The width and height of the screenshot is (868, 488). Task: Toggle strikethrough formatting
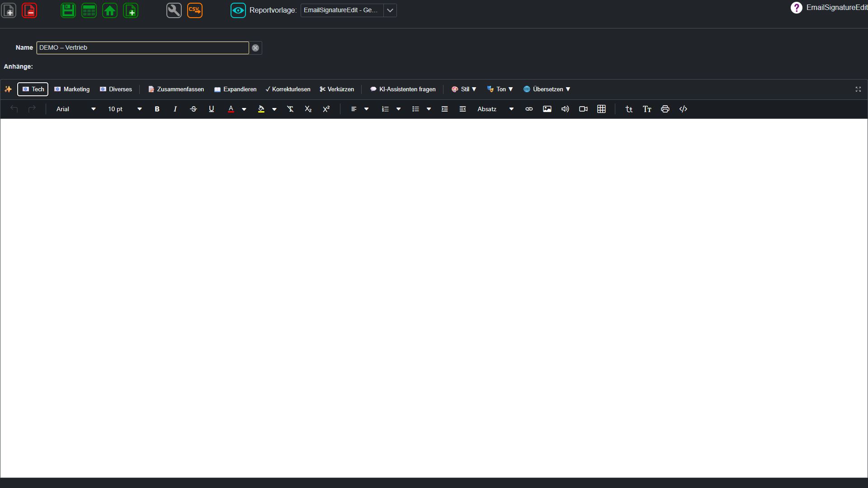click(193, 109)
